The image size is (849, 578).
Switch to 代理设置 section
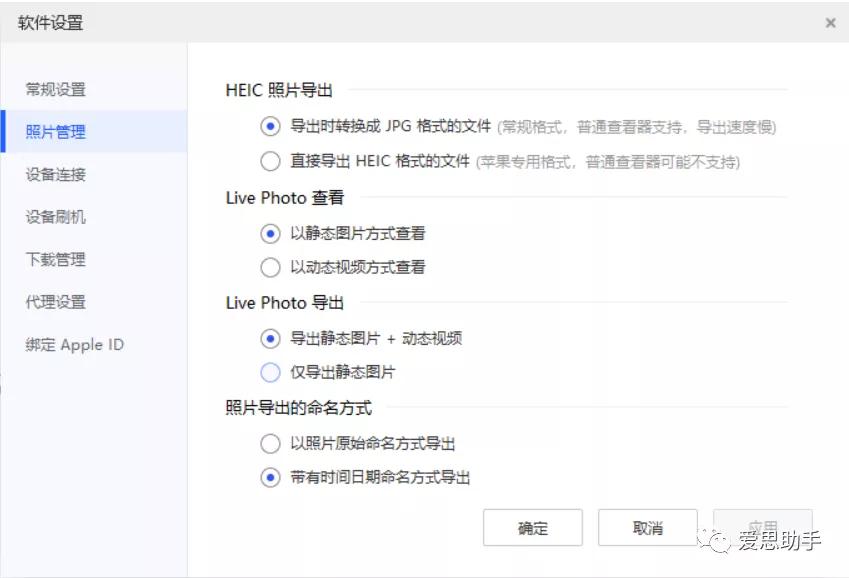[62, 301]
